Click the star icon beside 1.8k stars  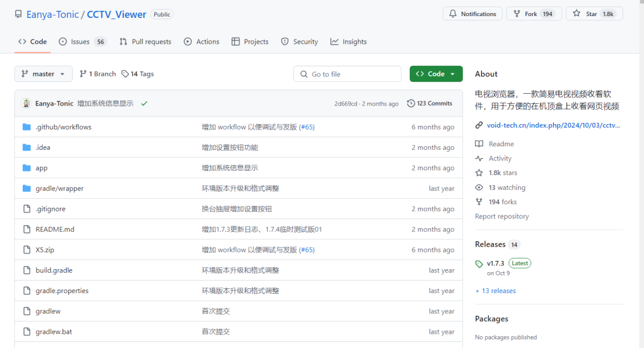479,173
